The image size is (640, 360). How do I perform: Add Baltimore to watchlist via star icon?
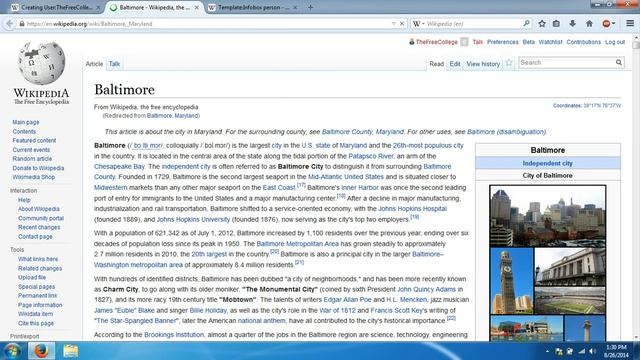coord(509,63)
